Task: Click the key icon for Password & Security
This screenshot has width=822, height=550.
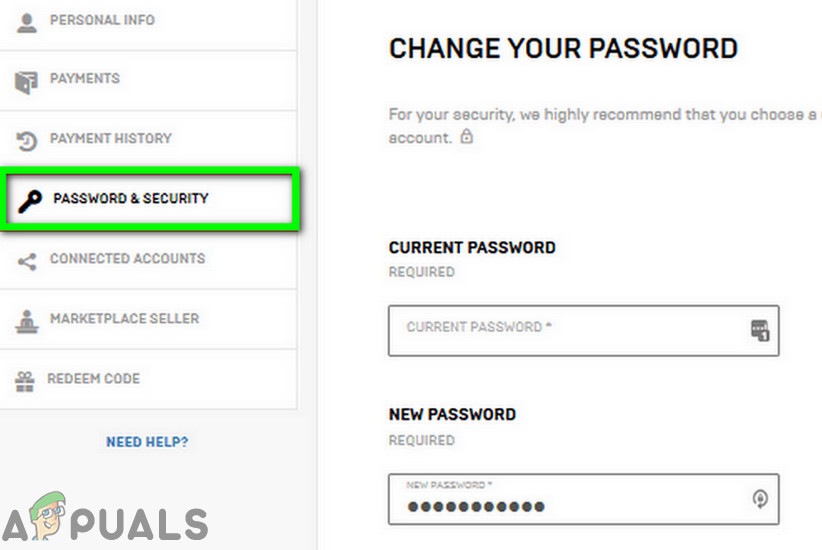Action: (x=30, y=201)
